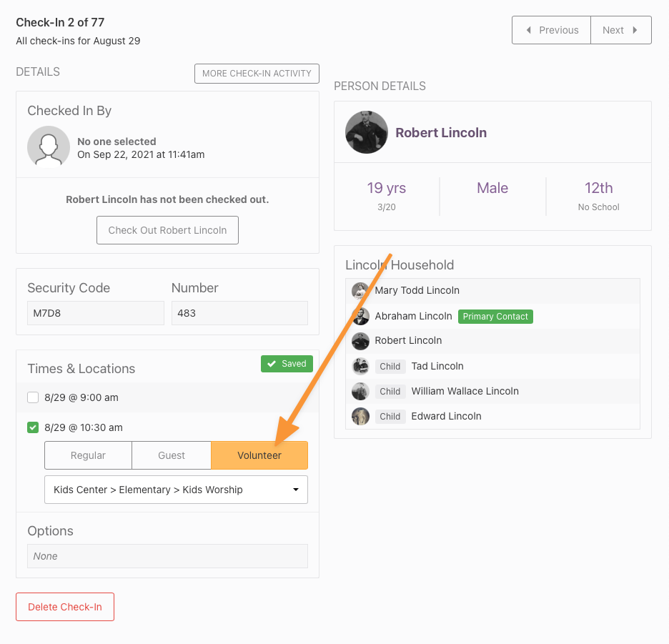This screenshot has height=644, width=669.
Task: Select the Regular check-in kind
Action: point(89,455)
